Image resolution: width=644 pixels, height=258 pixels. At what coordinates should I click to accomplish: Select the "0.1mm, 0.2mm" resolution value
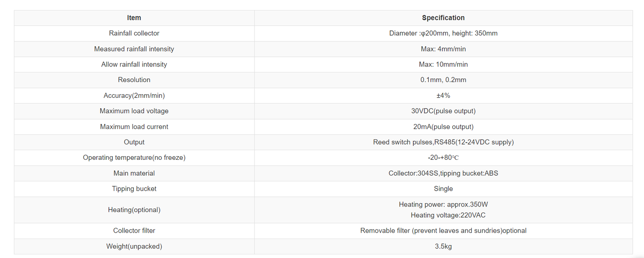pos(443,80)
